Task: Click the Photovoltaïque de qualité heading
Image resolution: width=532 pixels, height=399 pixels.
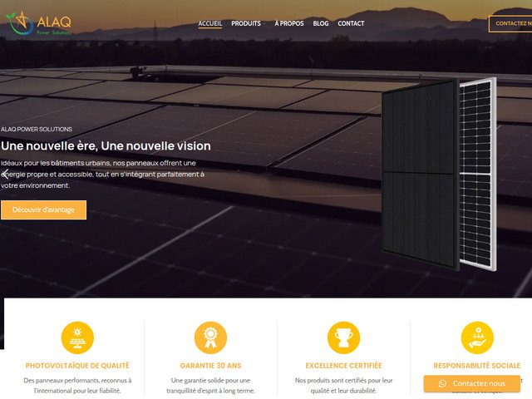Action: pyautogui.click(x=77, y=366)
